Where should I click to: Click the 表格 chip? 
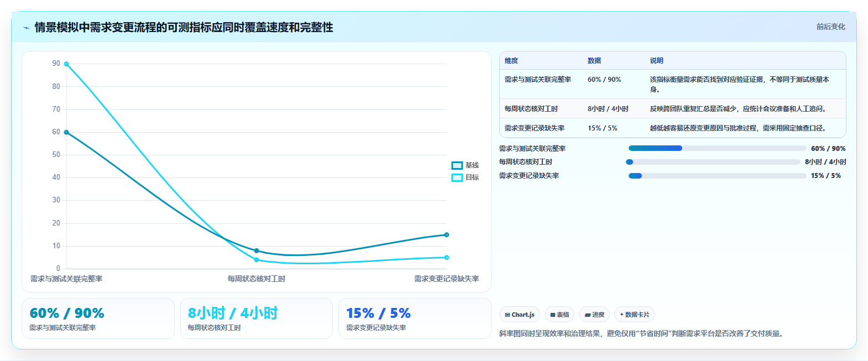click(x=560, y=315)
